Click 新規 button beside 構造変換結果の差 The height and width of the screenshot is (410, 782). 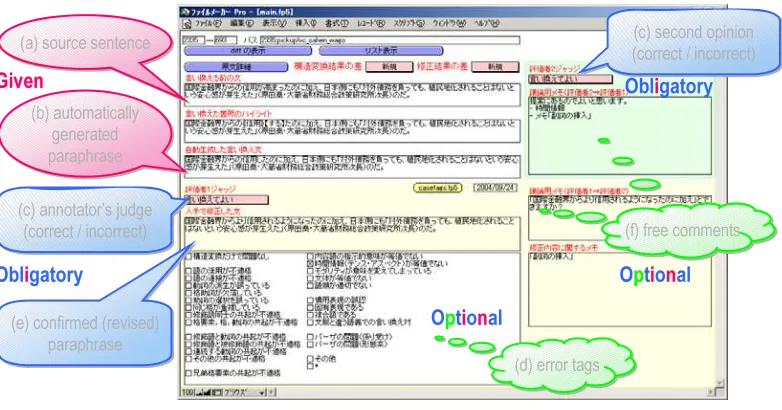pos(389,66)
